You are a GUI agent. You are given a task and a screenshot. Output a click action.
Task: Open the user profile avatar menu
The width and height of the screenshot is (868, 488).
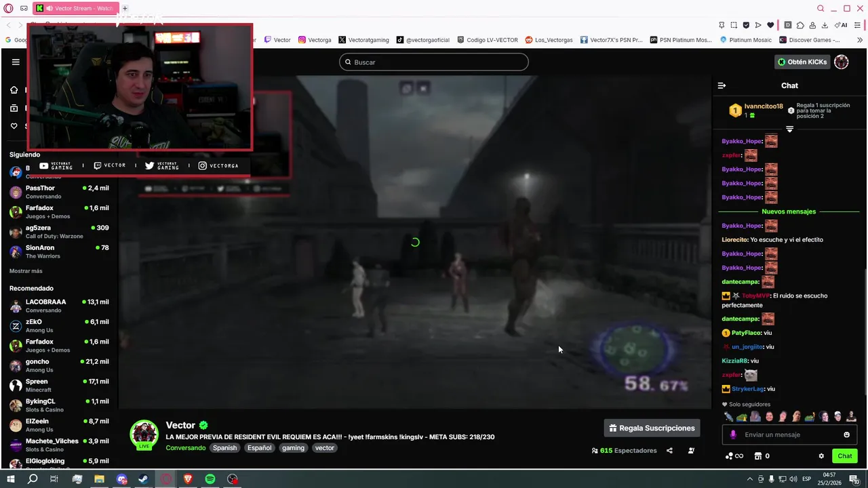842,62
